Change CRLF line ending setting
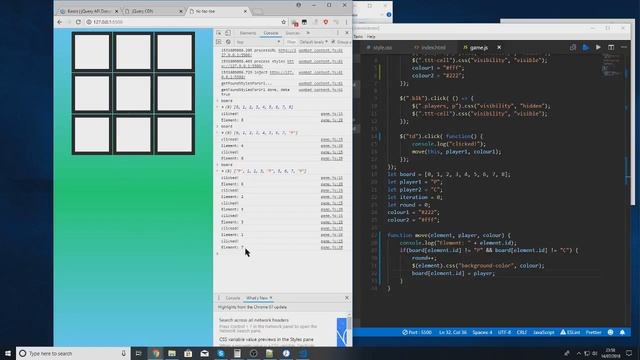 522,333
